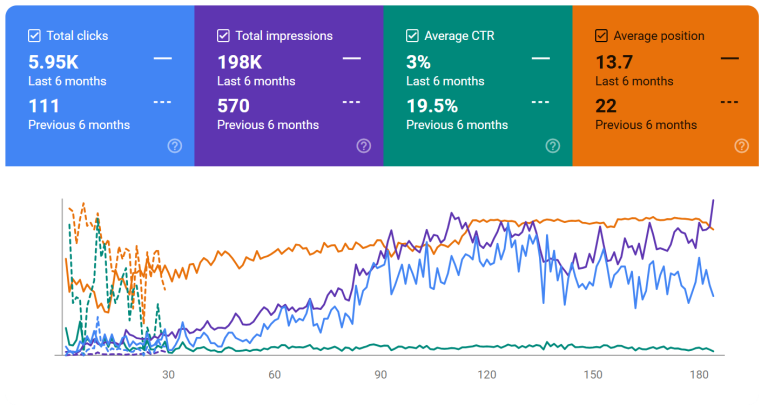Select the 13.7 average position value
The image size is (768, 412).
[614, 62]
